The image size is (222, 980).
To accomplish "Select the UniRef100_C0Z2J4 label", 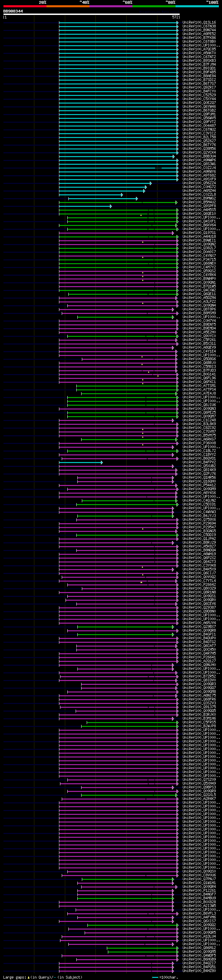I will point(199,168).
